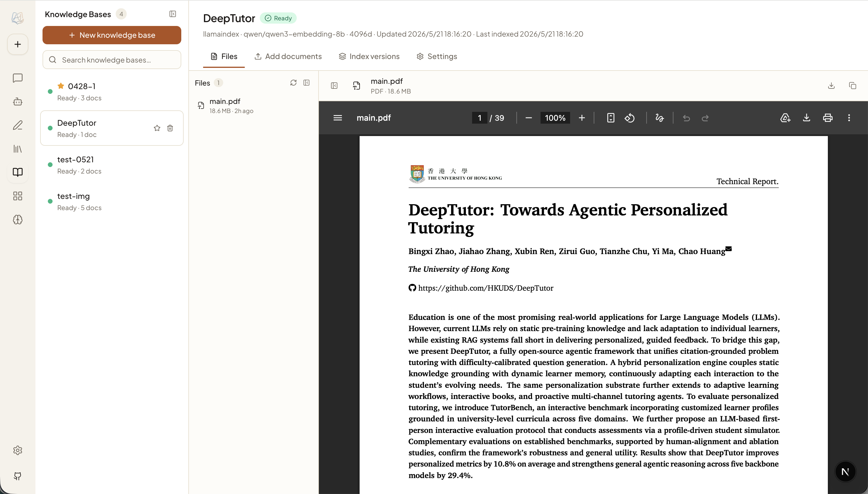
Task: Create a new knowledge base
Action: [112, 35]
